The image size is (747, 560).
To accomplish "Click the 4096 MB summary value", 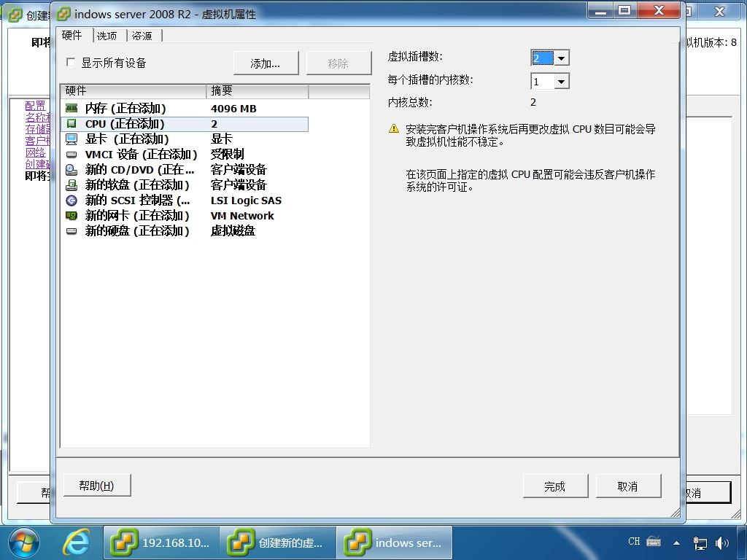I will pyautogui.click(x=233, y=109).
